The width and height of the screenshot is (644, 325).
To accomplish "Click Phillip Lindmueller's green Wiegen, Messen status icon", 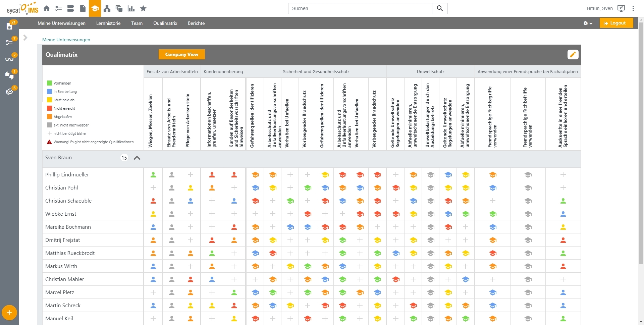I will 153,175.
